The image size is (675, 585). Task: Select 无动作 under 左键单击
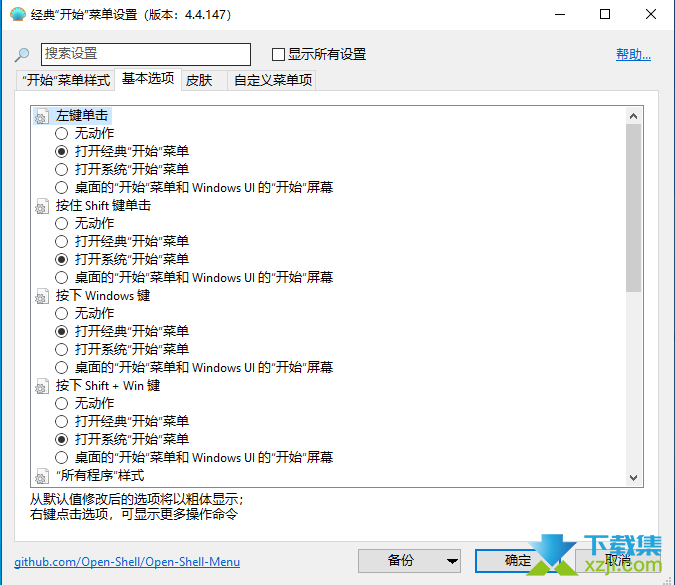point(62,133)
